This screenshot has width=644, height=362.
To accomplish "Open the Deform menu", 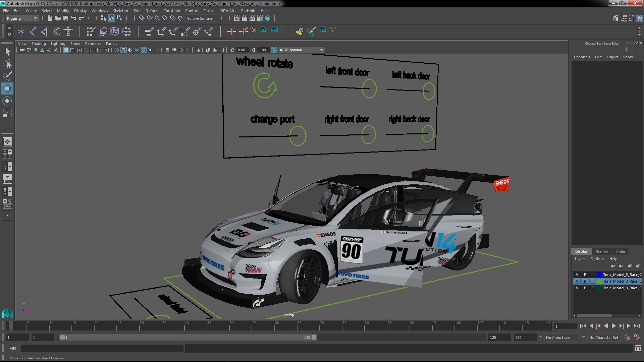I will pos(152,11).
